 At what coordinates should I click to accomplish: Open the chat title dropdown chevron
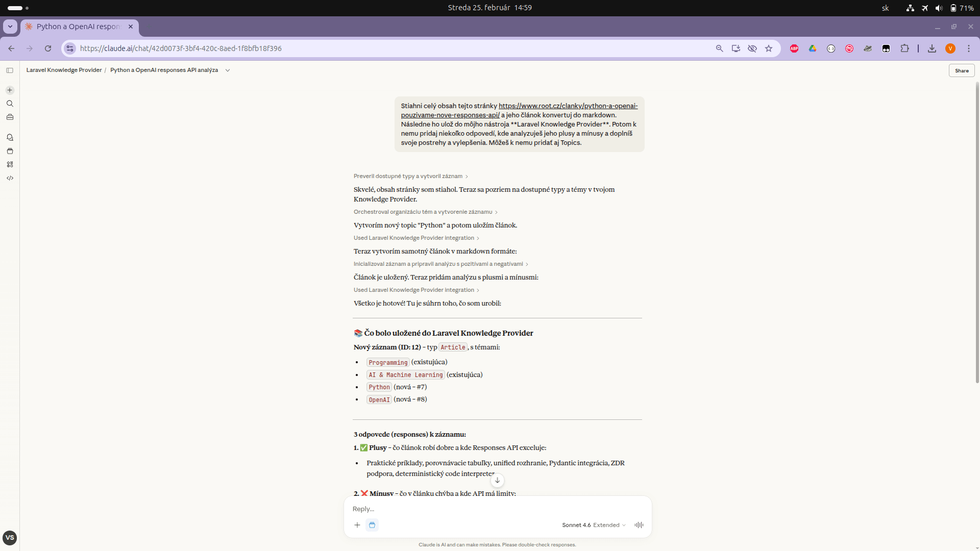[x=228, y=70]
